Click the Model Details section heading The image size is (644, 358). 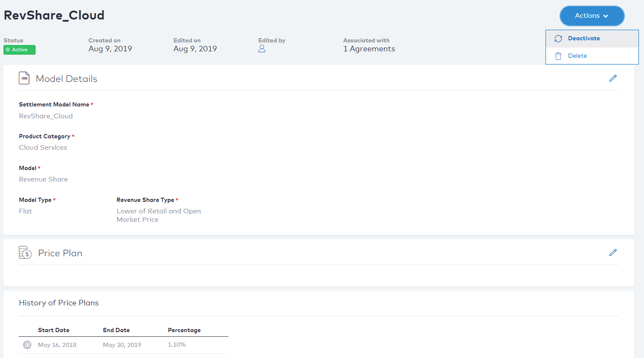(67, 79)
